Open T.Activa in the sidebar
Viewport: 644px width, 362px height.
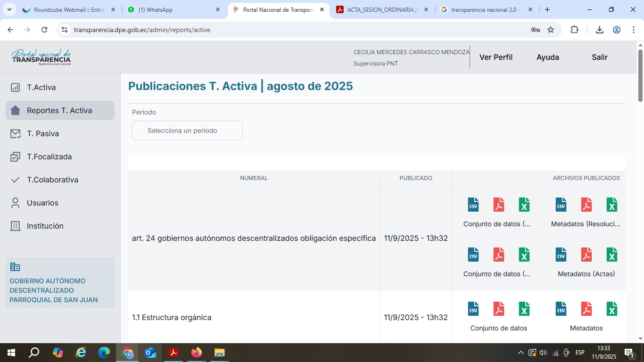[41, 87]
